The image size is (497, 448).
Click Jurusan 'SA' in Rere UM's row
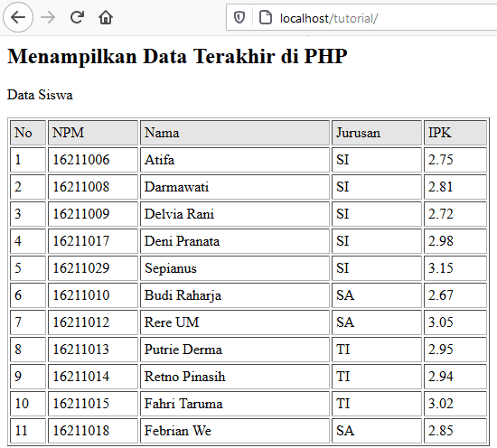377,322
